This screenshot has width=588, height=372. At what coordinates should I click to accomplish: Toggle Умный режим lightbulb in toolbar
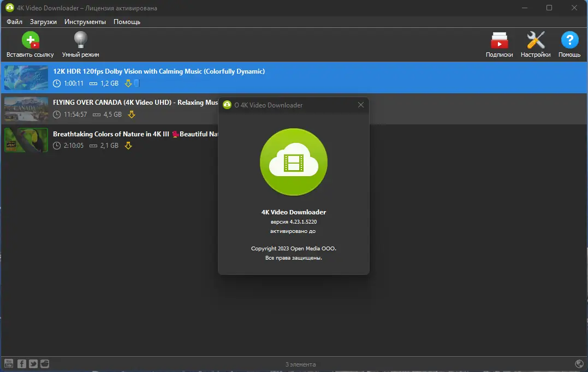point(80,40)
